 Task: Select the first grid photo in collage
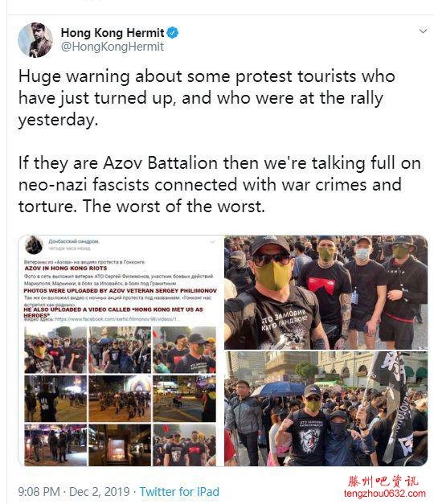(55, 350)
